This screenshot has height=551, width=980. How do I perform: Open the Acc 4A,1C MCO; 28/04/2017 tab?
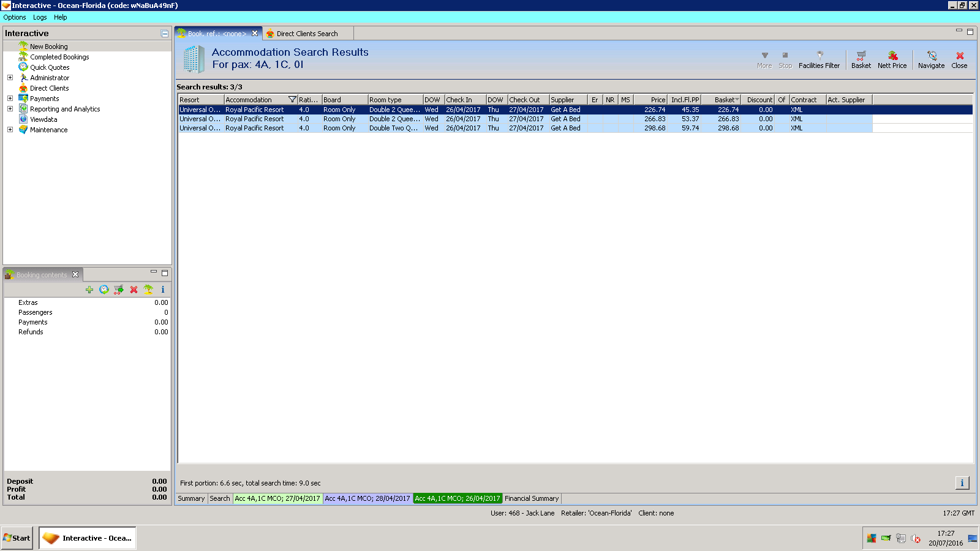(x=367, y=498)
